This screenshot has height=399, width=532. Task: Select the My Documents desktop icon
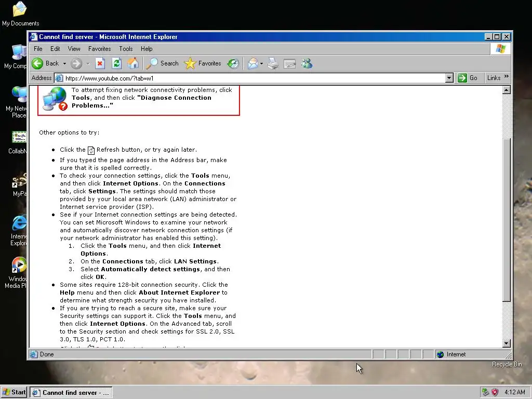point(20,14)
